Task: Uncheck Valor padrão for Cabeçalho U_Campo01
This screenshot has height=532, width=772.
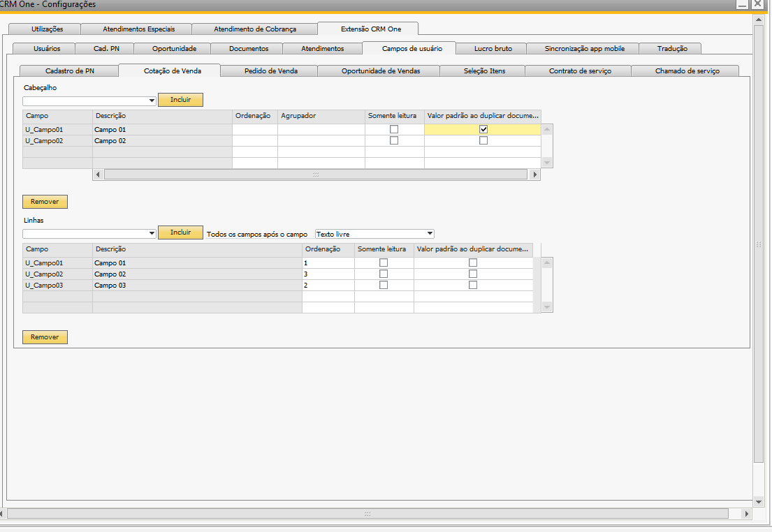Action: point(483,129)
